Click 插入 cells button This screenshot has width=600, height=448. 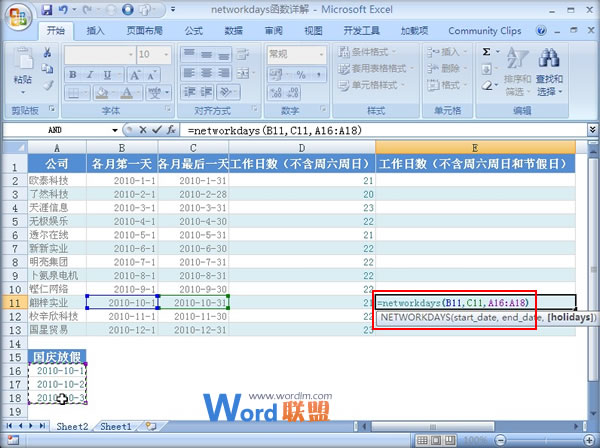coord(446,52)
